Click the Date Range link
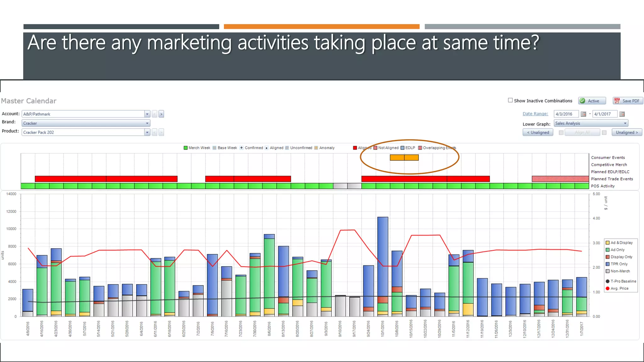 pos(535,114)
